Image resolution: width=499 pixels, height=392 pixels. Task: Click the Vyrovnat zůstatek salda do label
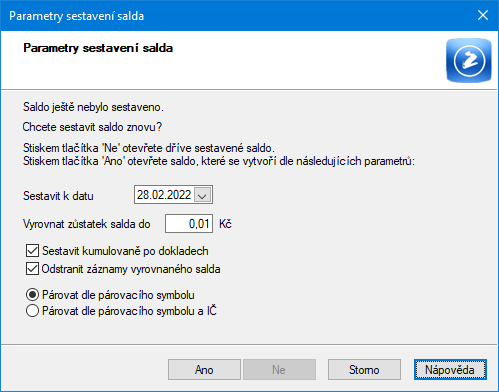[87, 224]
